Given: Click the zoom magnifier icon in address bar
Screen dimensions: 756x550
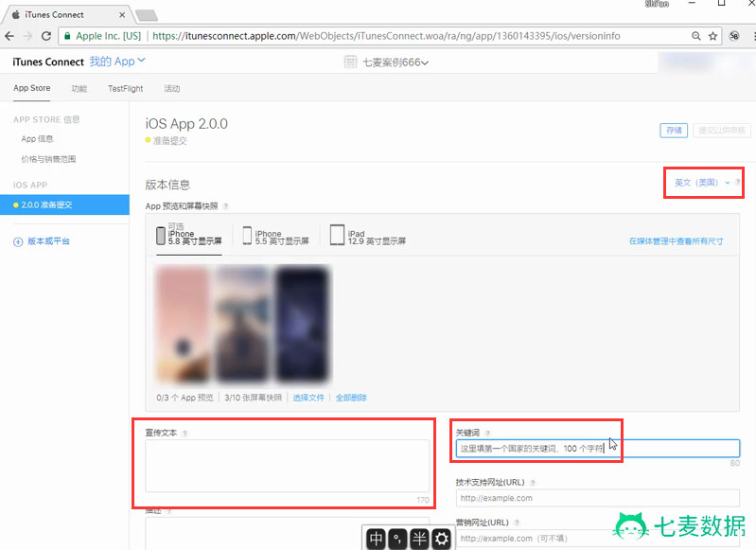Looking at the screenshot, I should coord(695,36).
